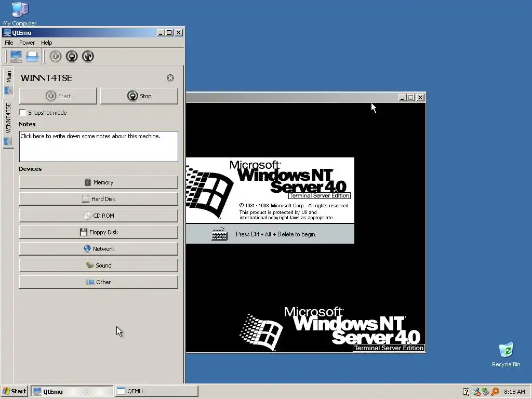This screenshot has width=532, height=399.
Task: Close the WINNT4TSE machine tab with X
Action: [170, 78]
